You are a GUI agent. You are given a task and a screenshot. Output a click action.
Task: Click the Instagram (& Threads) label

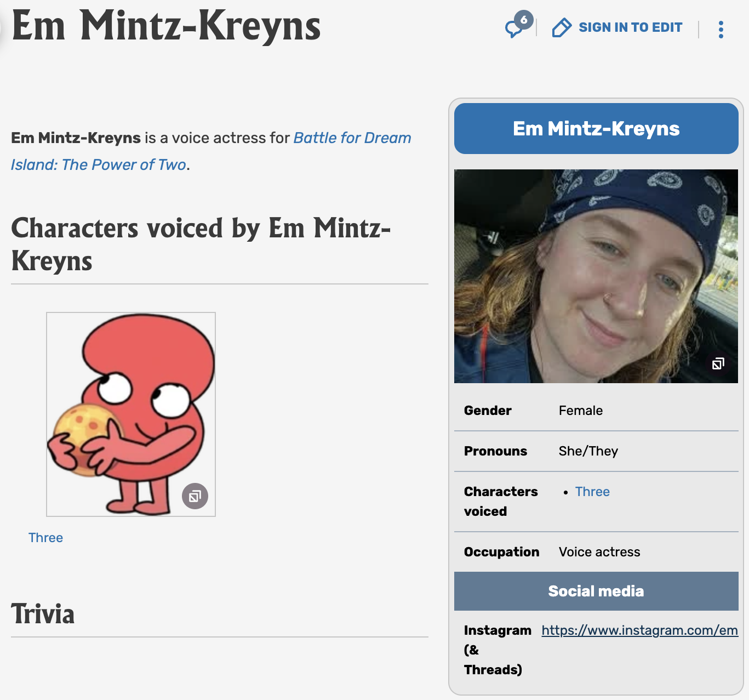[x=498, y=650]
